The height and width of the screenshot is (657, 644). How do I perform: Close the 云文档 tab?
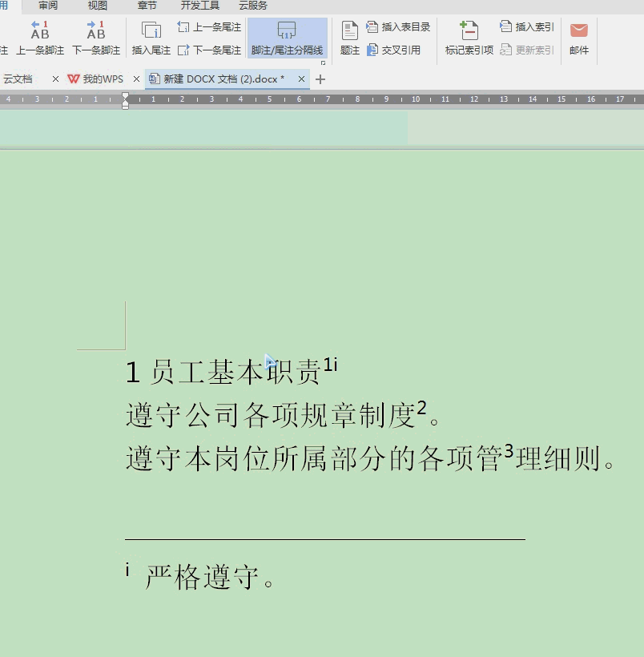point(55,79)
